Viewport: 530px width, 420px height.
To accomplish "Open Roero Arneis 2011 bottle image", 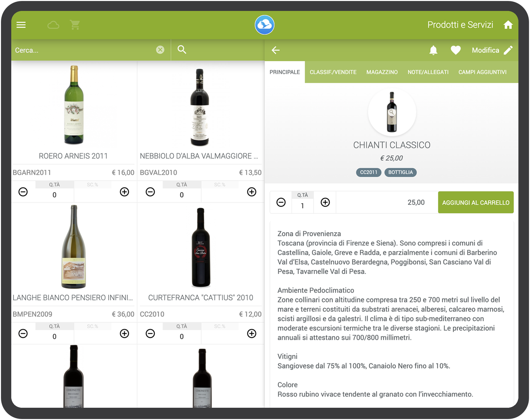I will coord(74,105).
